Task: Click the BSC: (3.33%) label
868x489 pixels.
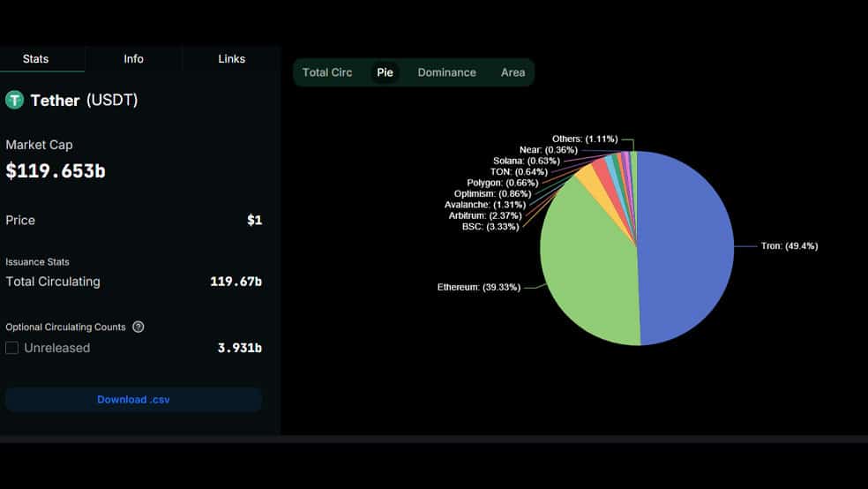Action: tap(490, 227)
